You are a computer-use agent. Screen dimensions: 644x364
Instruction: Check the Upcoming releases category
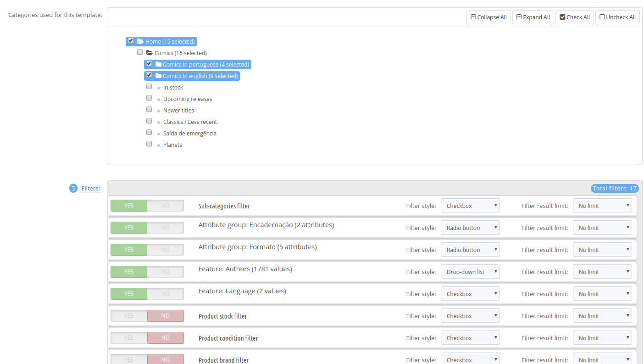(x=149, y=98)
